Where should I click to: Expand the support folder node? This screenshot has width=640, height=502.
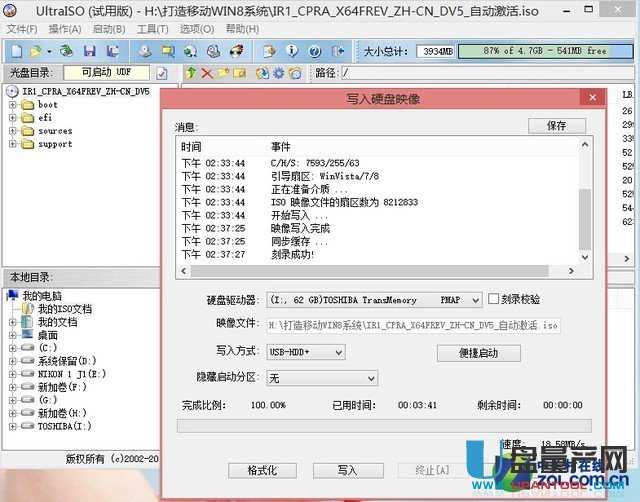[13, 144]
